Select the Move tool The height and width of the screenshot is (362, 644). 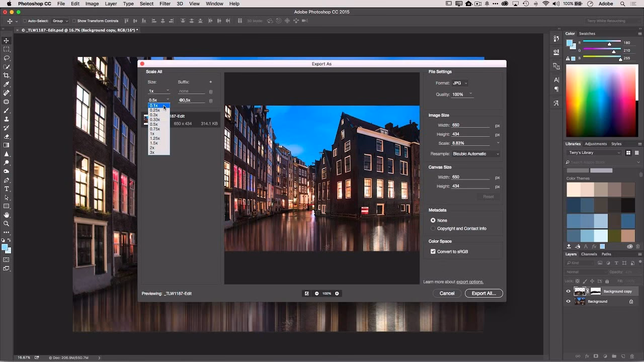point(6,40)
